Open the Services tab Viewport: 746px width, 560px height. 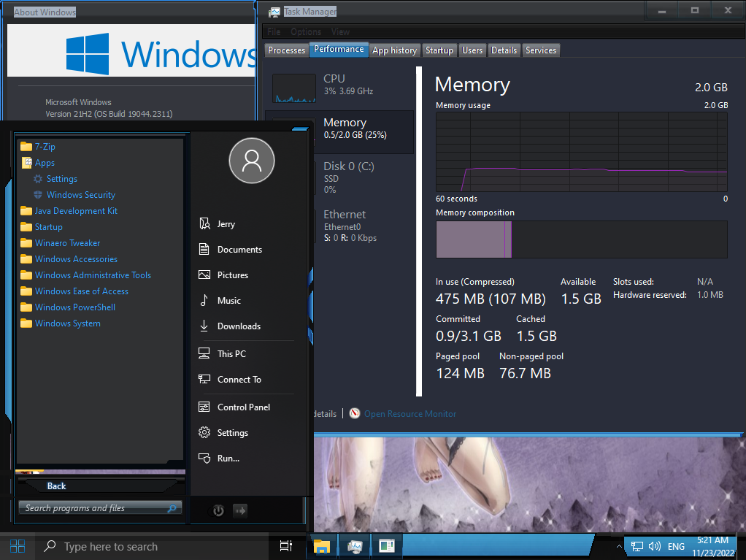coord(541,50)
